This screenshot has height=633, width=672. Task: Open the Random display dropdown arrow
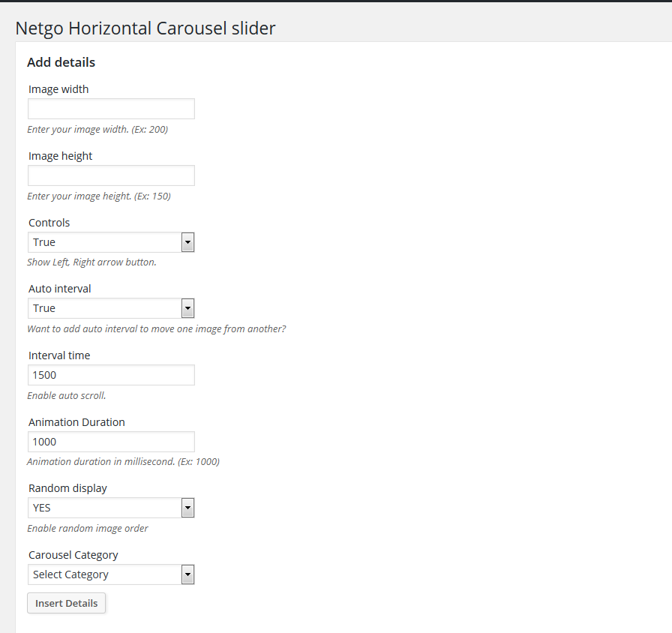point(187,508)
